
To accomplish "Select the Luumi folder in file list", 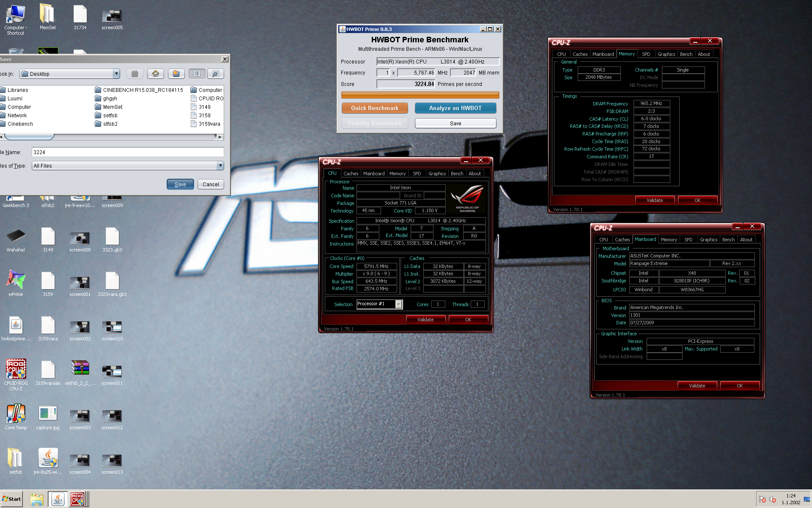I will pyautogui.click(x=11, y=98).
